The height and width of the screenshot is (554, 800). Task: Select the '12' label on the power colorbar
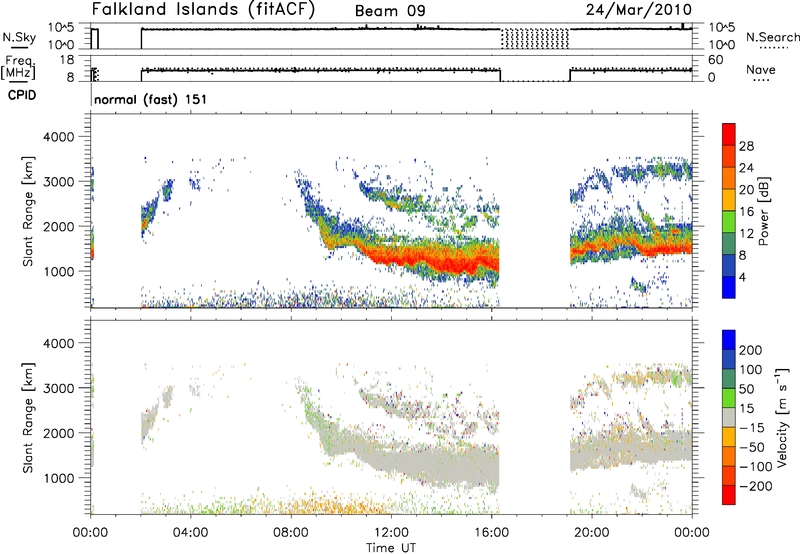[746, 234]
